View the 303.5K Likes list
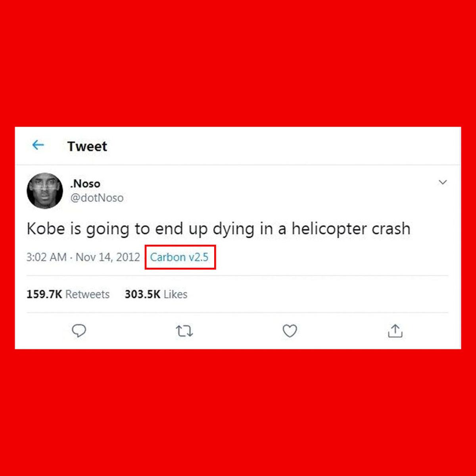This screenshot has width=476, height=476. [156, 294]
